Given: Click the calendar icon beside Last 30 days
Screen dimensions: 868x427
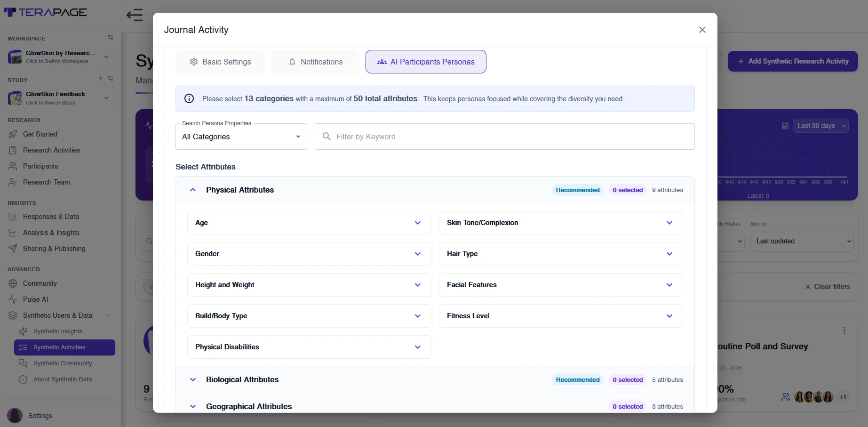Looking at the screenshot, I should 785,126.
